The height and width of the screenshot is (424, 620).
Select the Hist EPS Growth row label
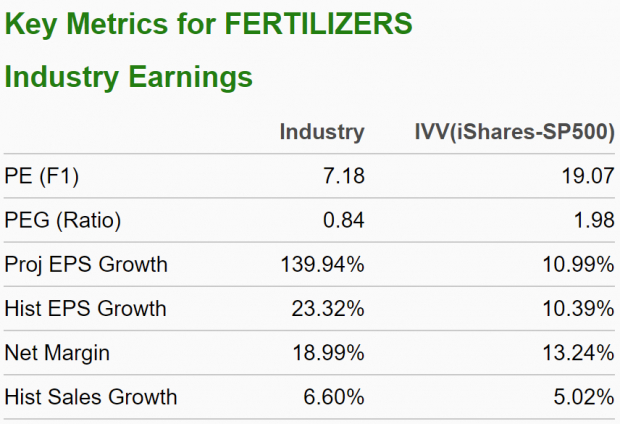[86, 309]
